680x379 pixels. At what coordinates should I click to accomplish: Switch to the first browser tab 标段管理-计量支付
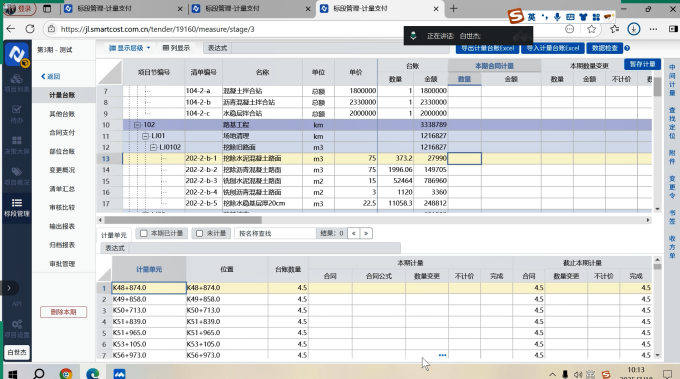point(122,8)
